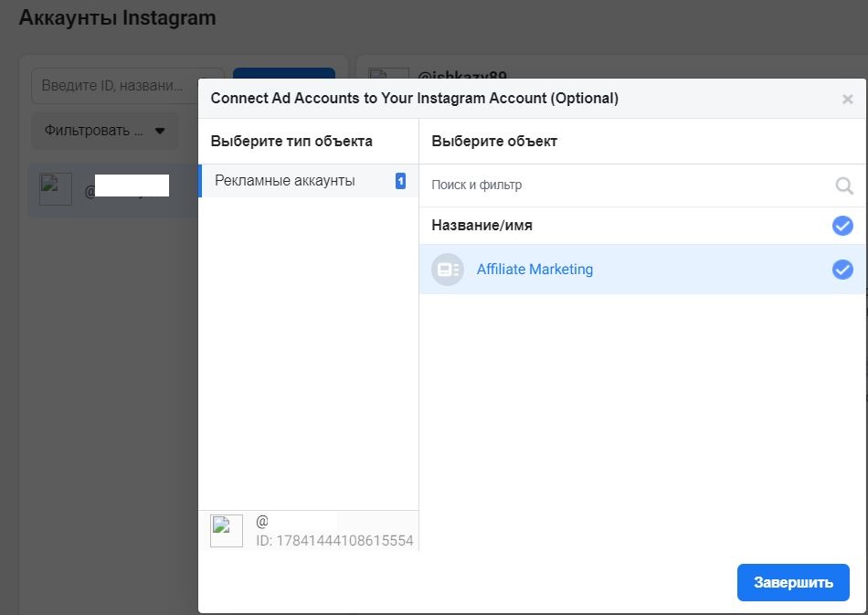
Task: Open the Фильтровать dropdown in the background
Action: pos(105,131)
